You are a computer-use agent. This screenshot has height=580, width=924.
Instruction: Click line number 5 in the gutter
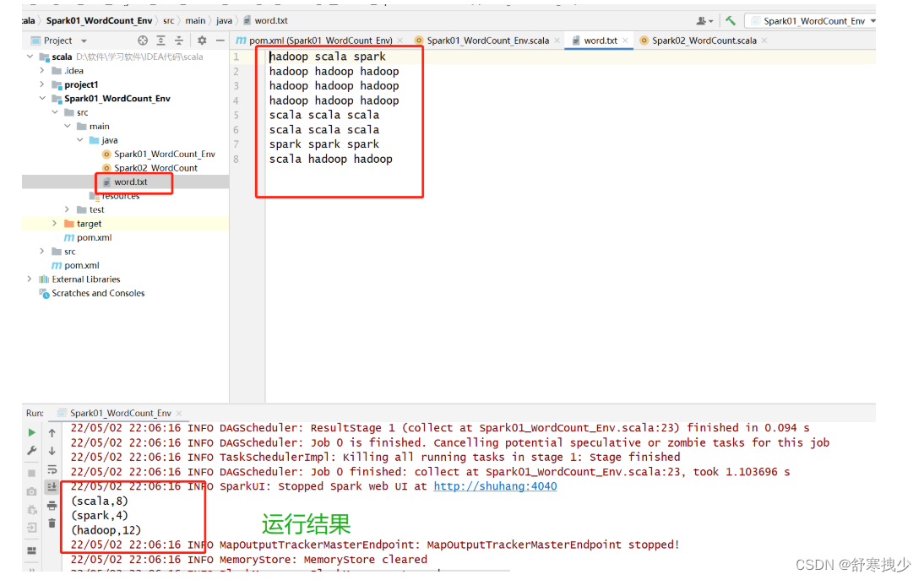click(x=236, y=116)
